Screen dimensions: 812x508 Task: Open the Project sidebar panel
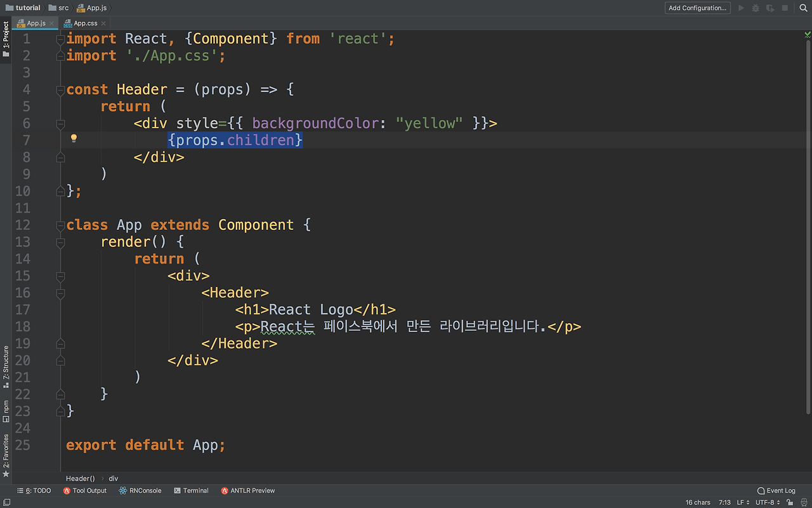6,39
